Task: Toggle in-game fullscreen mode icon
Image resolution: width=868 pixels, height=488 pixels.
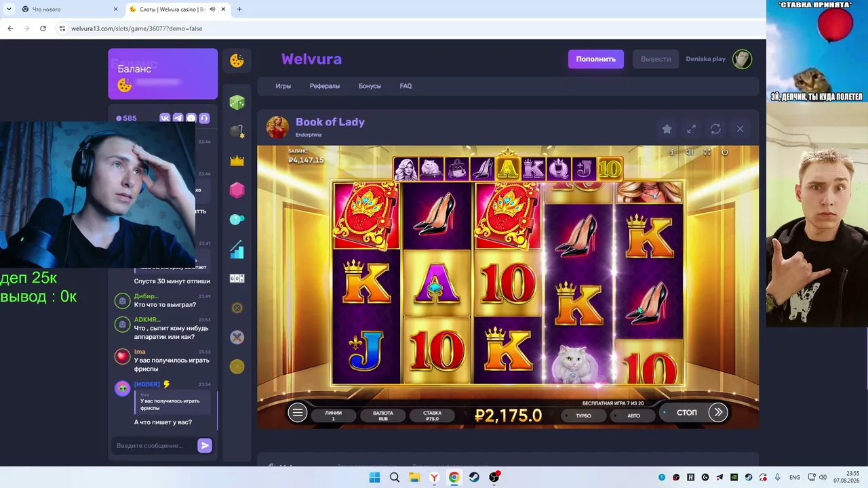Action: tap(707, 152)
